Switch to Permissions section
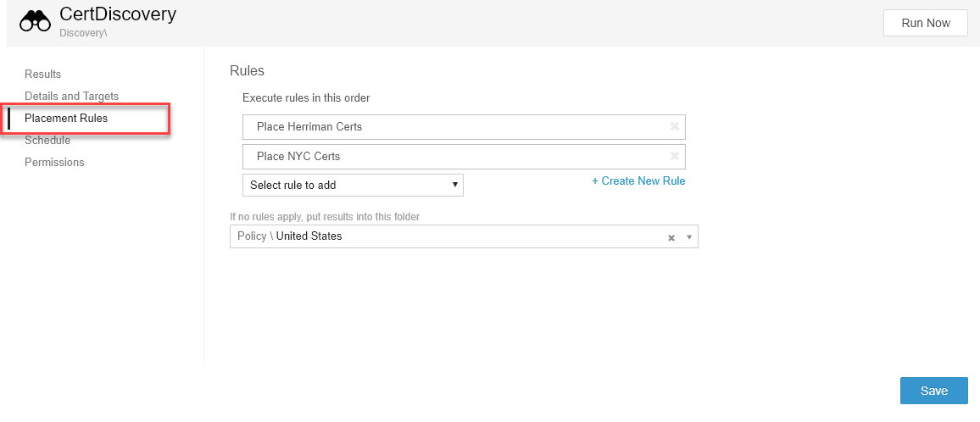 pos(54,162)
